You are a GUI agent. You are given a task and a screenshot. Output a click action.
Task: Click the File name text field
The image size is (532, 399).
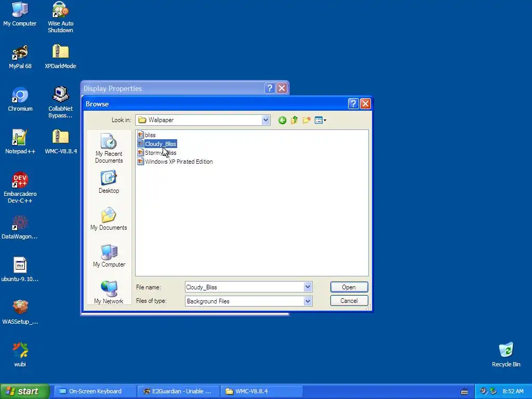[x=244, y=287]
